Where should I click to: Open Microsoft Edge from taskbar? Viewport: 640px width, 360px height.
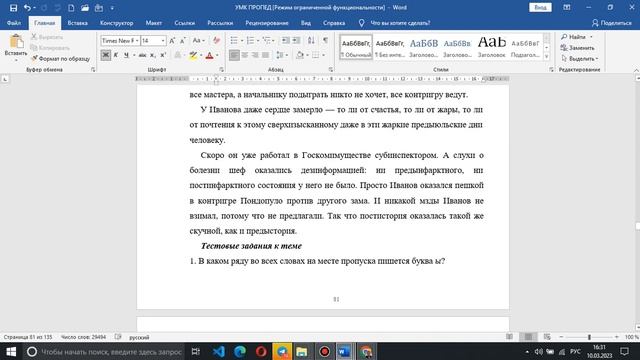click(x=240, y=351)
